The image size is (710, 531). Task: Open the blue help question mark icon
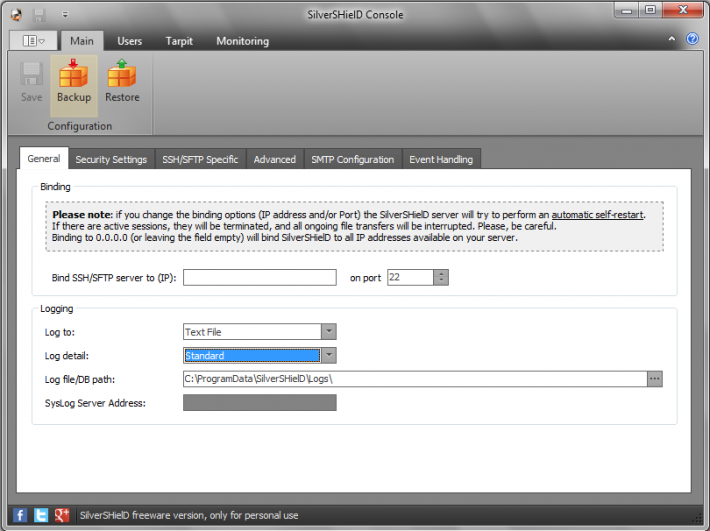692,39
